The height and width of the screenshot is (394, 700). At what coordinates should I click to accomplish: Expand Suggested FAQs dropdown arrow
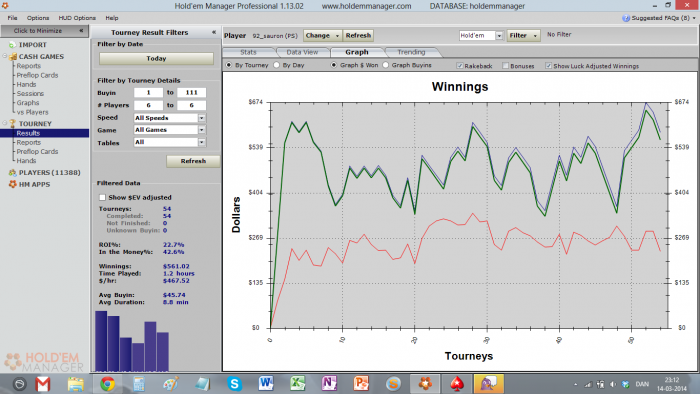[x=694, y=18]
